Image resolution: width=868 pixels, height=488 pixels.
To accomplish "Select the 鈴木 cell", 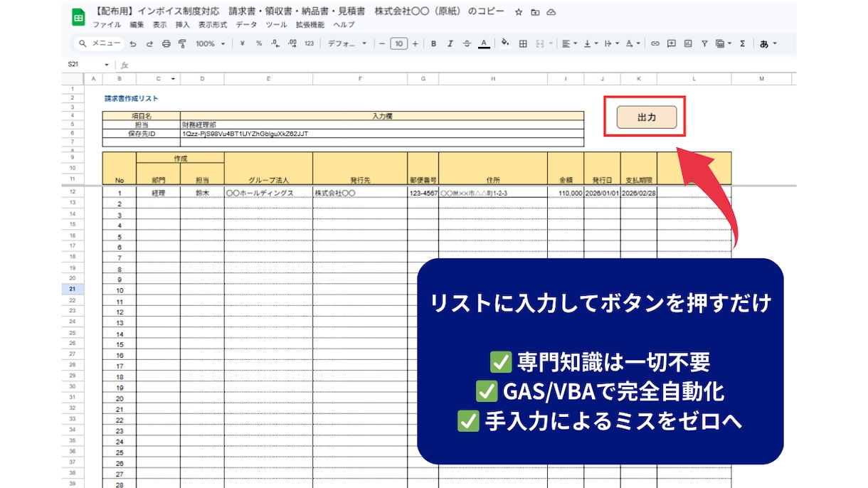I will tap(202, 193).
